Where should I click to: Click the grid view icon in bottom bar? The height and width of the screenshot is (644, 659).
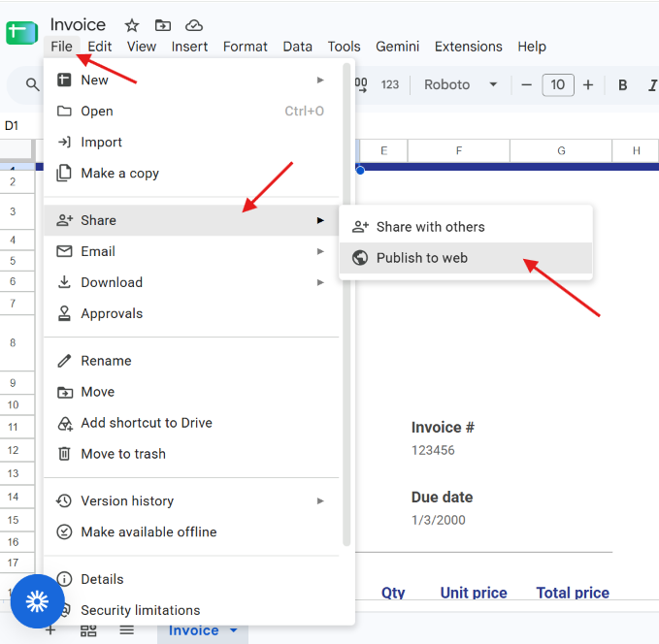pyautogui.click(x=88, y=630)
